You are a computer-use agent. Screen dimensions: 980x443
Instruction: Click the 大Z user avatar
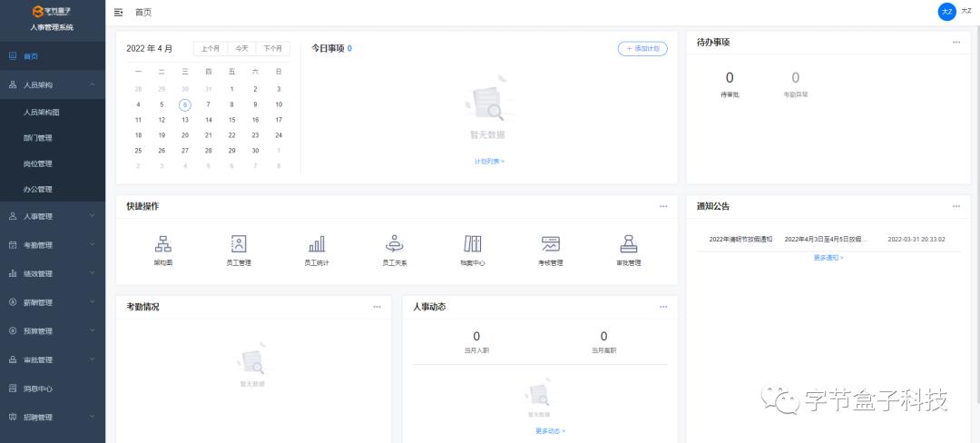(x=946, y=11)
